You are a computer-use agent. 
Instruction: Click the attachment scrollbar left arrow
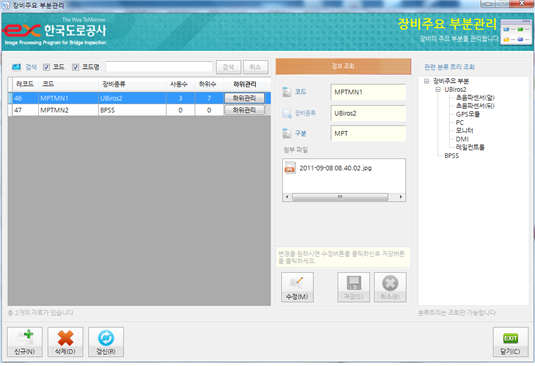pos(287,197)
